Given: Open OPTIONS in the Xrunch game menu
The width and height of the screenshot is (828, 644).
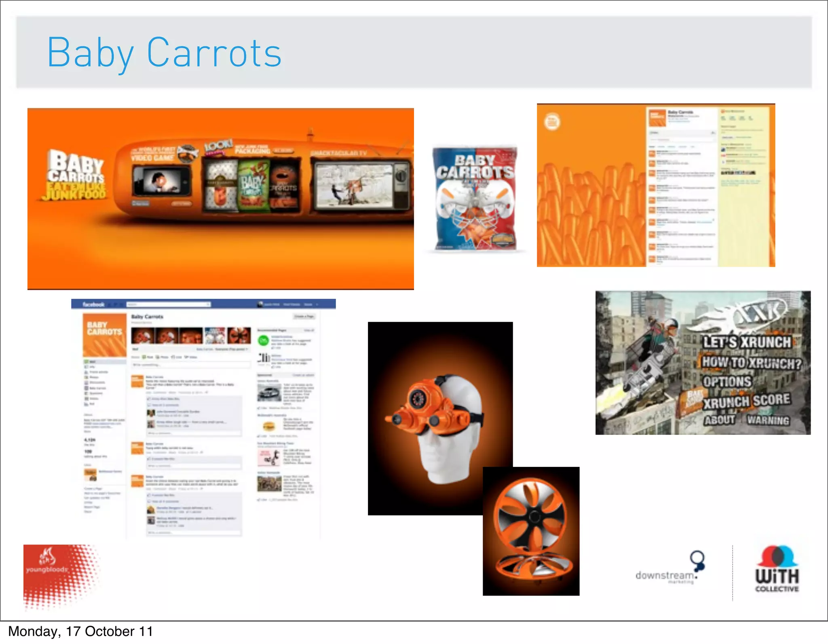Looking at the screenshot, I should coord(727,382).
